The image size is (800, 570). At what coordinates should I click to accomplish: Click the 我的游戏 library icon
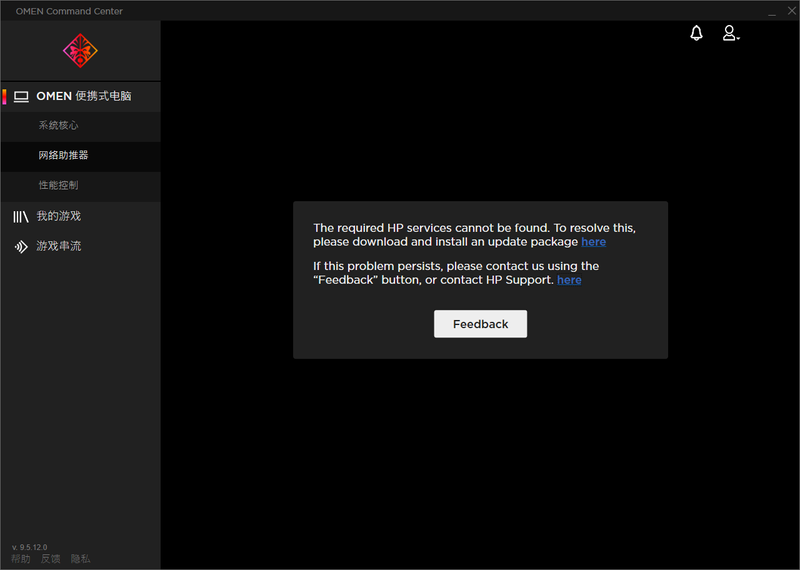(x=21, y=216)
